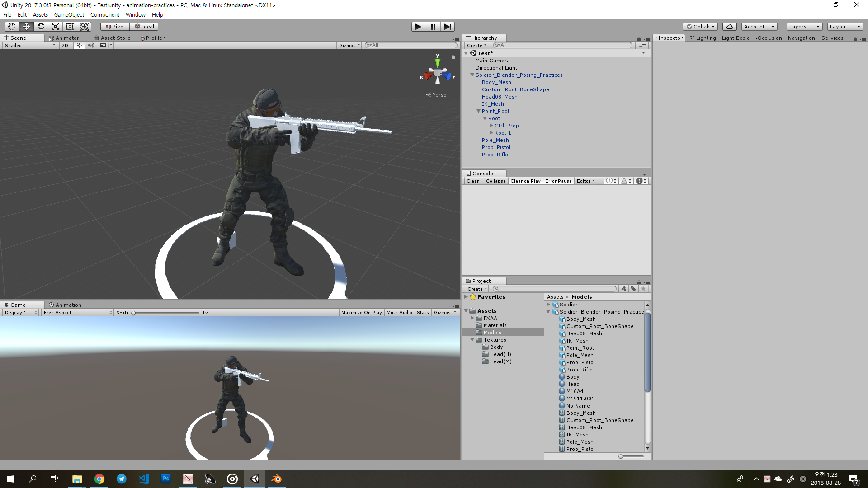Toggle scene audio speaker icon
The height and width of the screenshot is (488, 868).
tap(91, 45)
